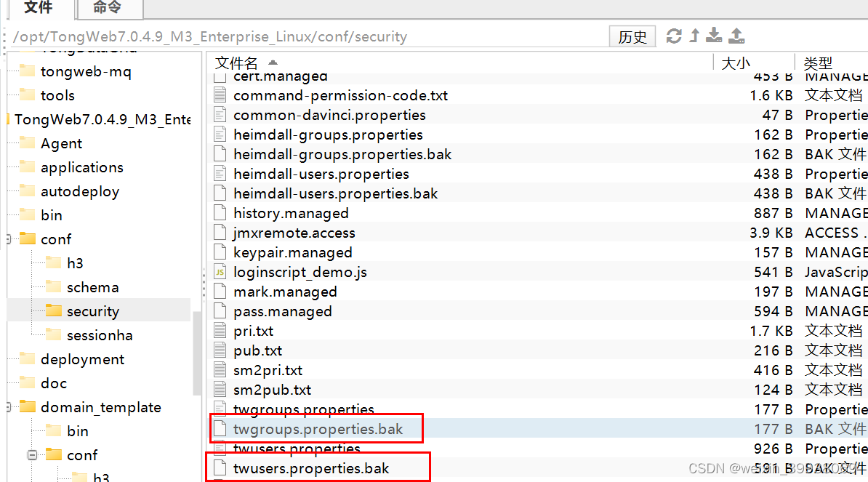Sort by 文件名 column header
Screen dimensions: 868x482
click(x=236, y=63)
